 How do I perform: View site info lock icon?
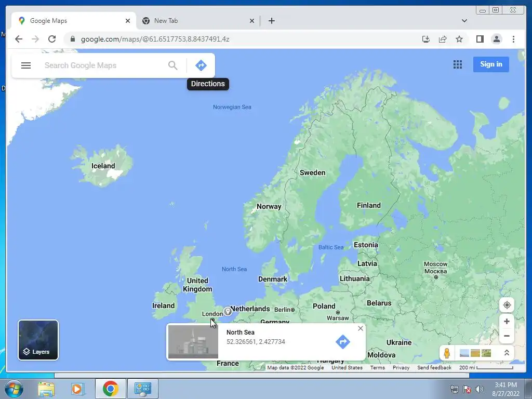coord(72,39)
